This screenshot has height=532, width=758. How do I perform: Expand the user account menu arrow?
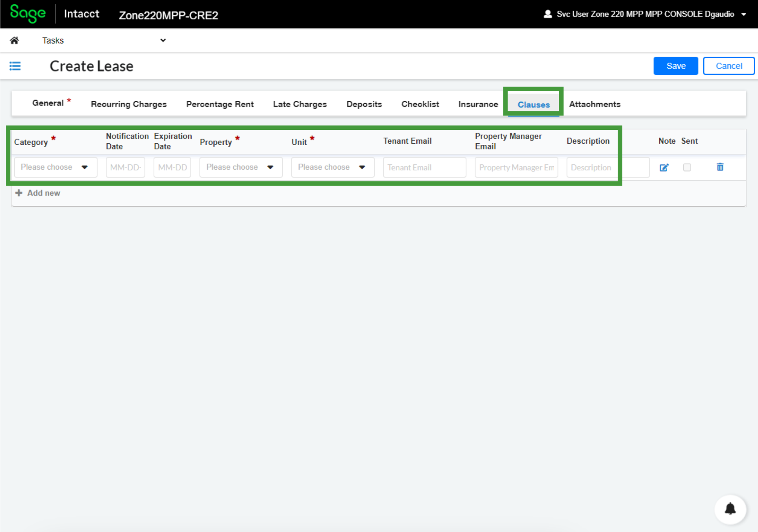coord(743,15)
